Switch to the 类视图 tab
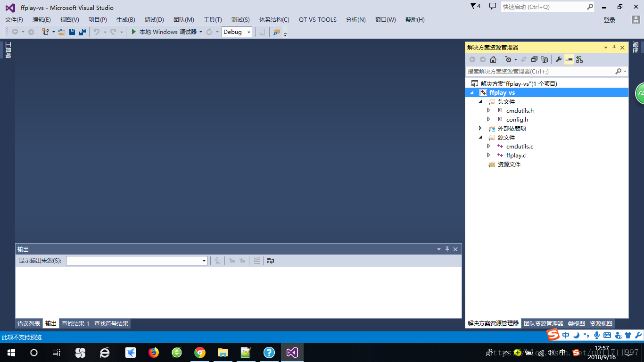The image size is (644, 362). (x=577, y=323)
